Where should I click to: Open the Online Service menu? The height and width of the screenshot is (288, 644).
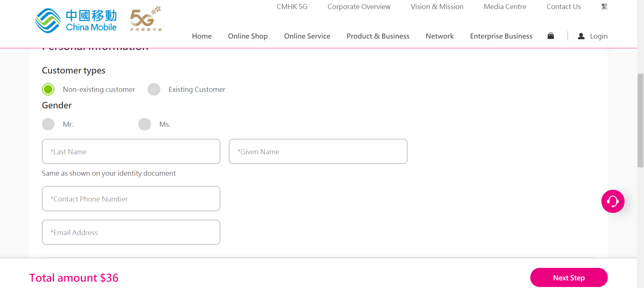tap(307, 36)
